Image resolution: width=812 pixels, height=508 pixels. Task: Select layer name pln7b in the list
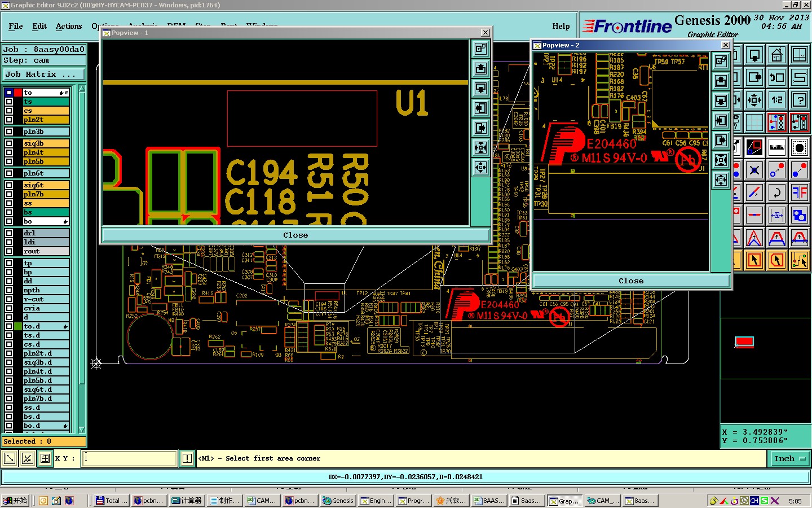[x=46, y=194]
